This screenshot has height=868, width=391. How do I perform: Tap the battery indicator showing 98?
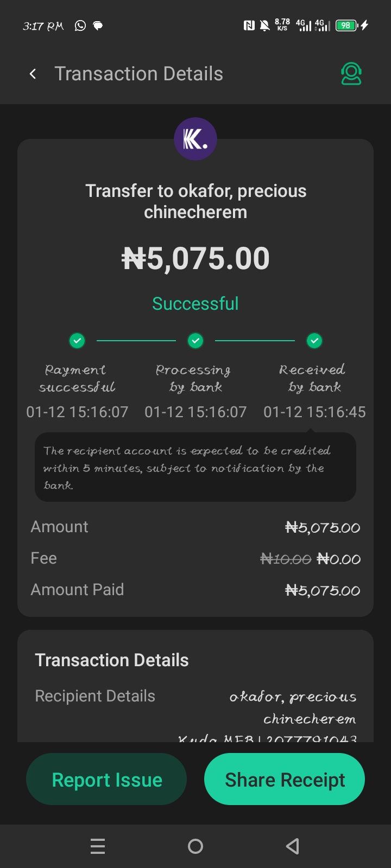(346, 25)
